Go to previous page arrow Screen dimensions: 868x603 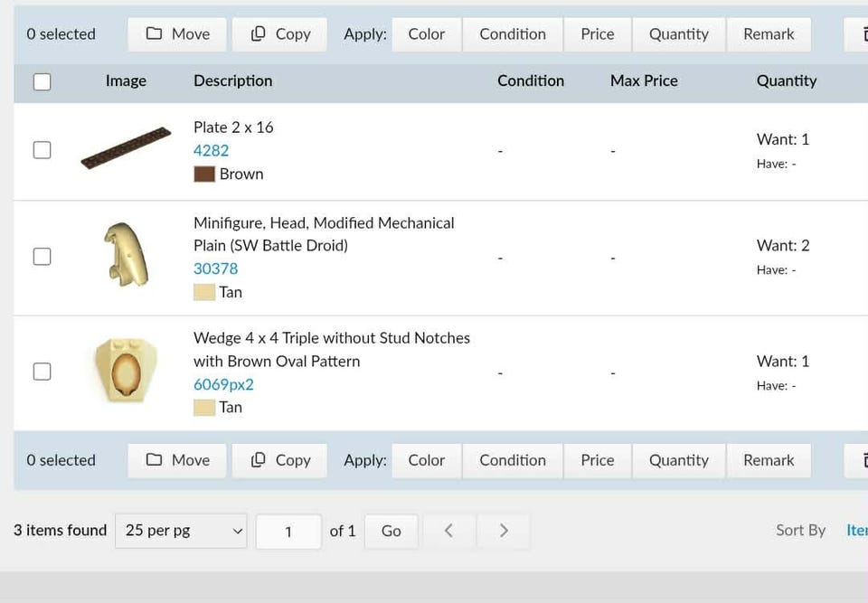click(x=449, y=531)
